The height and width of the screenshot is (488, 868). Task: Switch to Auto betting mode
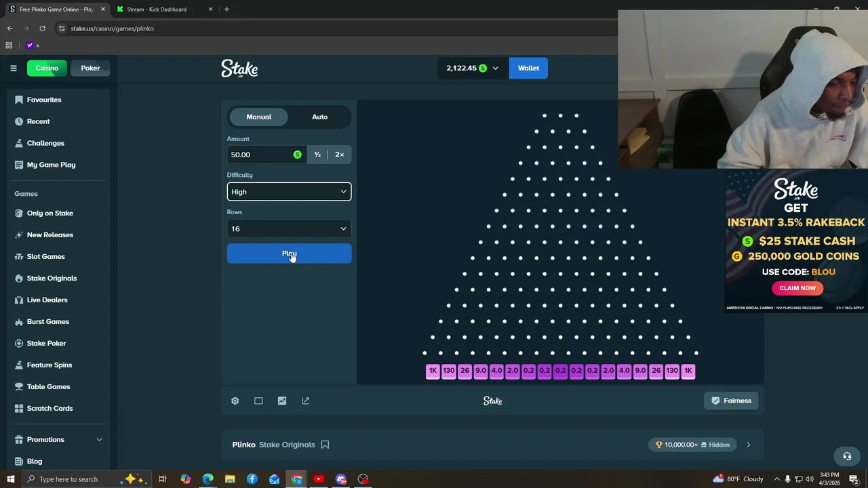[x=319, y=117]
